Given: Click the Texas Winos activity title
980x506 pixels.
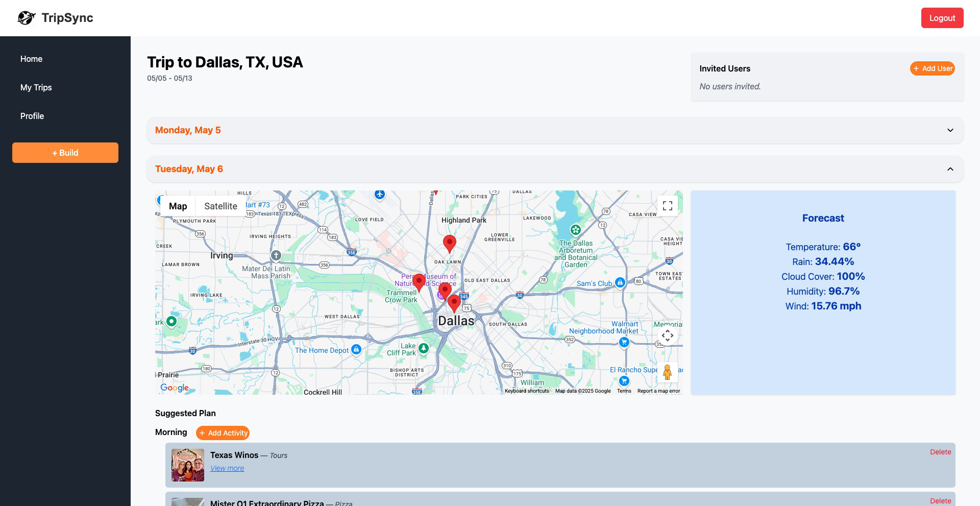Looking at the screenshot, I should tap(234, 455).
